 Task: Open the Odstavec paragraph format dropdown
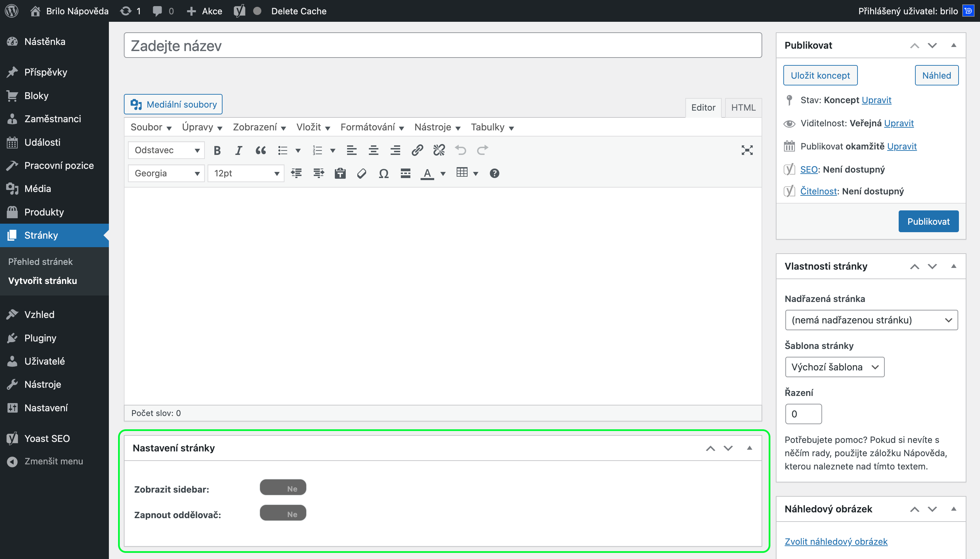(166, 150)
